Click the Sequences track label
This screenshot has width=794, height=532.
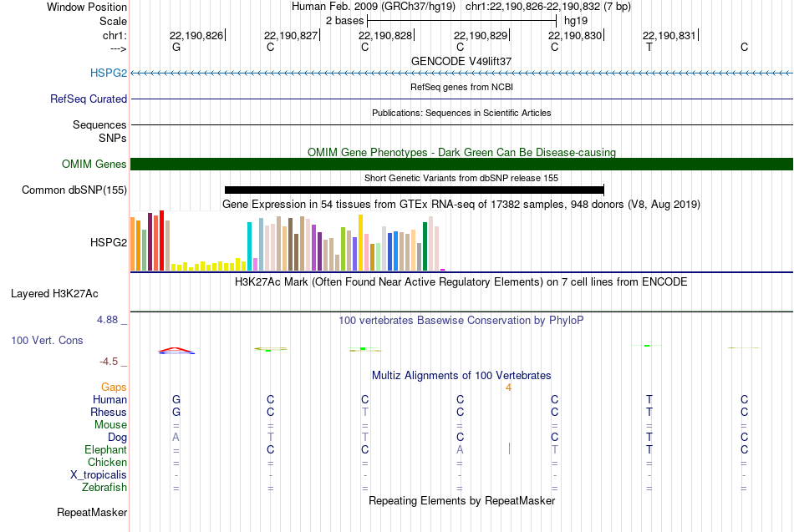99,124
